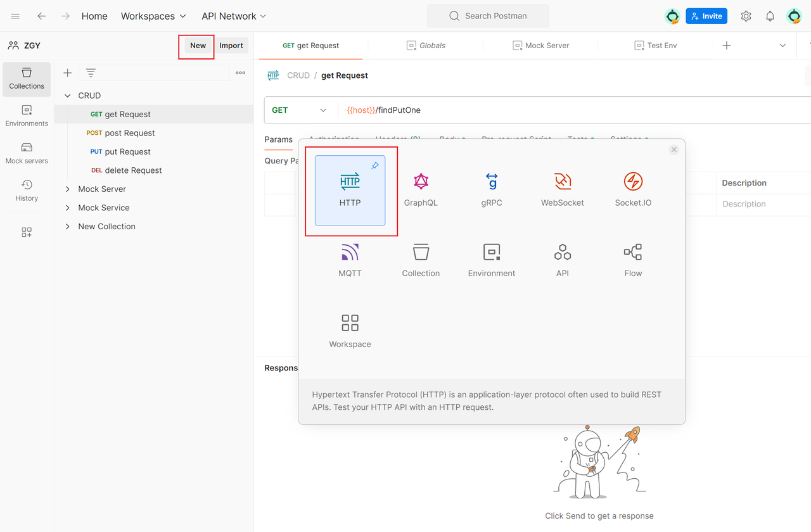Open the user avatar at far right
Viewport: 811px width, 532px height.
794,16
